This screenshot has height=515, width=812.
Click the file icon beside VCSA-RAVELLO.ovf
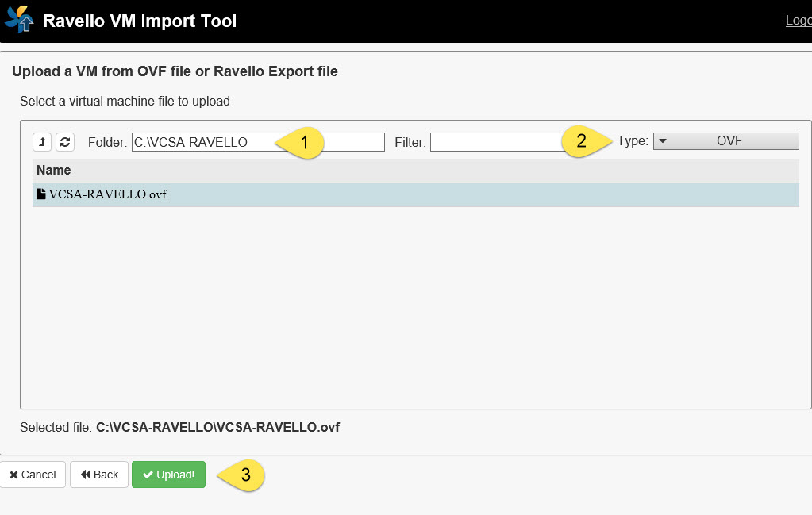pos(41,194)
